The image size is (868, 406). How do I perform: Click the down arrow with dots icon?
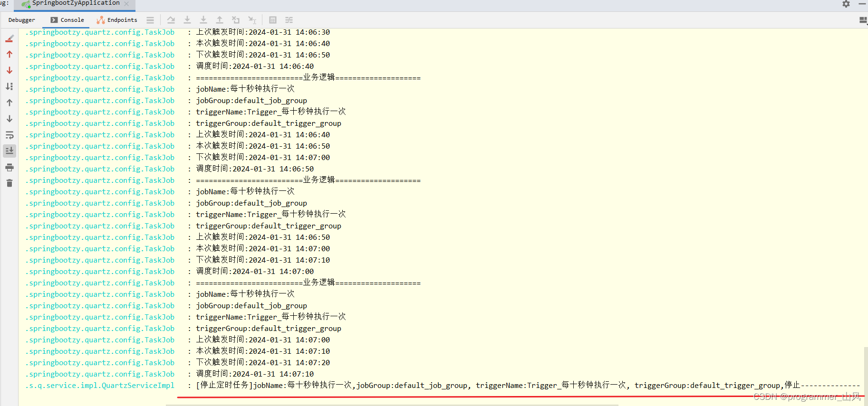click(10, 86)
